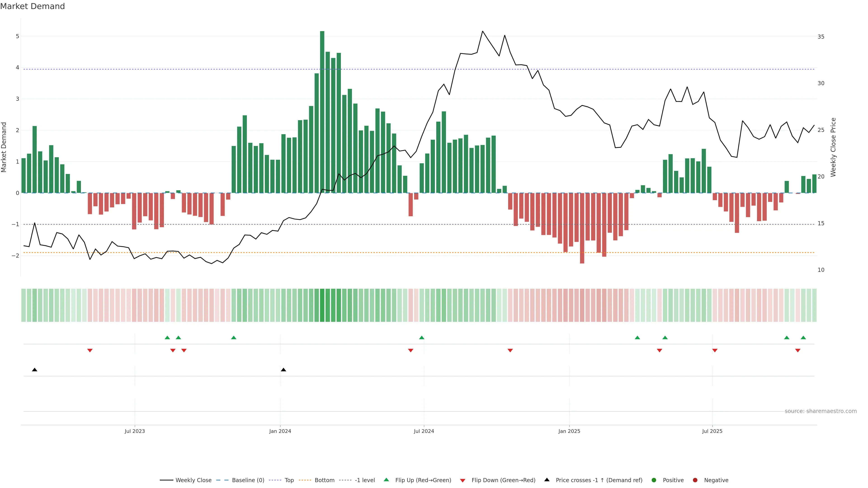The height and width of the screenshot is (488, 868).
Task: Click the darkest green heatmap strip cell
Action: pos(322,305)
